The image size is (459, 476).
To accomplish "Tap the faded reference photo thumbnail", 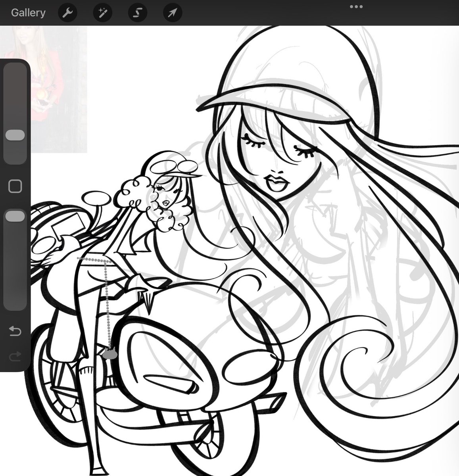I will 44,89.
